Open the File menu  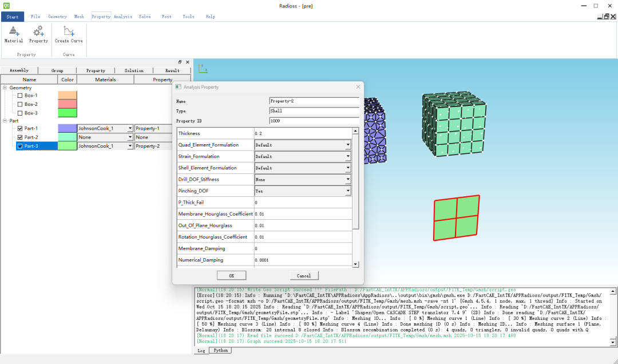pyautogui.click(x=35, y=17)
